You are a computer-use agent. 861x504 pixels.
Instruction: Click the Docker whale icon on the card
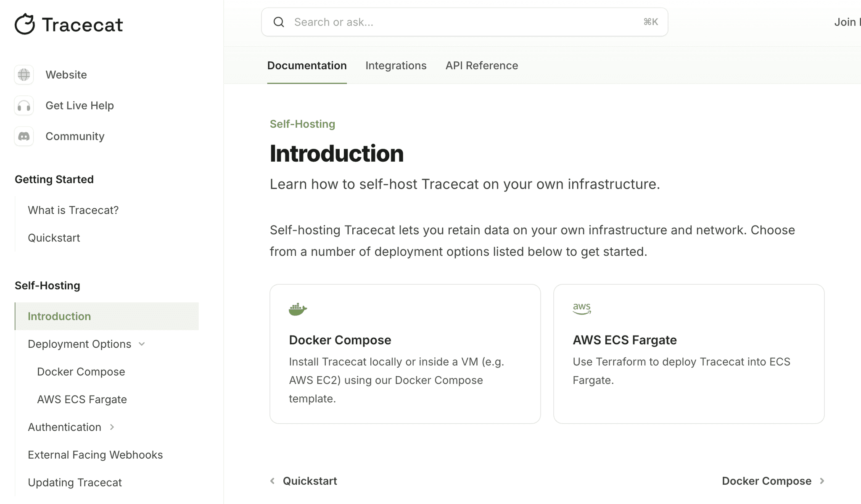tap(298, 308)
